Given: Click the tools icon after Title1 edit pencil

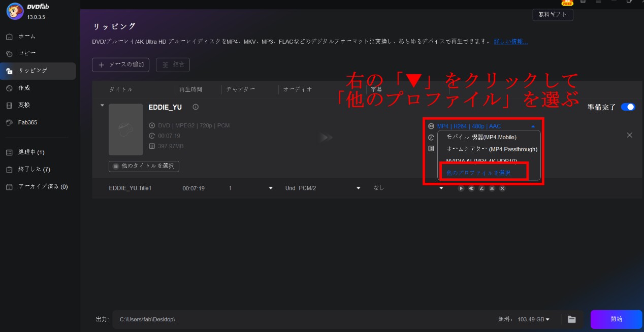Looking at the screenshot, I should tap(492, 188).
